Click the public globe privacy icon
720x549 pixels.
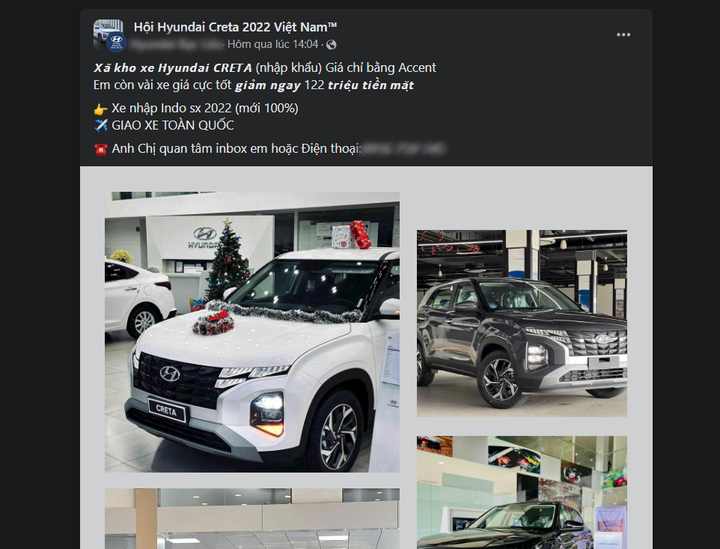331,45
